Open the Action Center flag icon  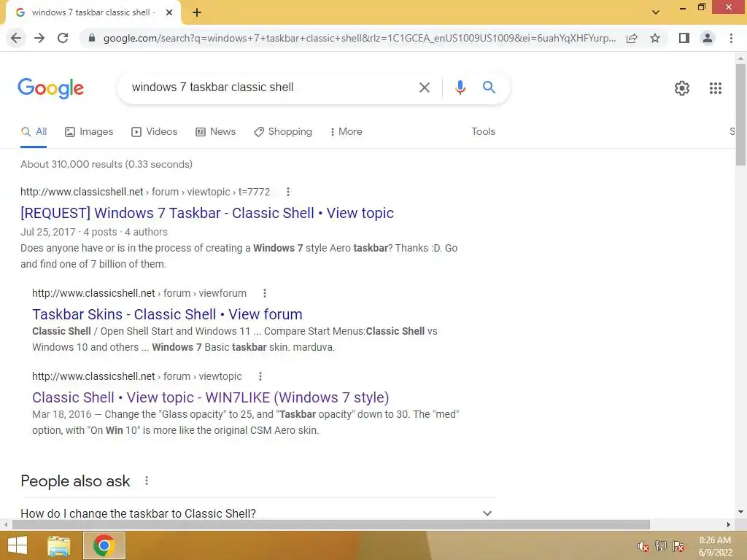click(x=678, y=546)
